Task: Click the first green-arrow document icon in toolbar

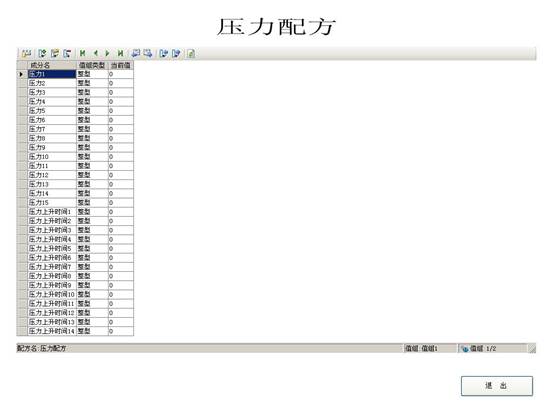Action: pos(42,54)
